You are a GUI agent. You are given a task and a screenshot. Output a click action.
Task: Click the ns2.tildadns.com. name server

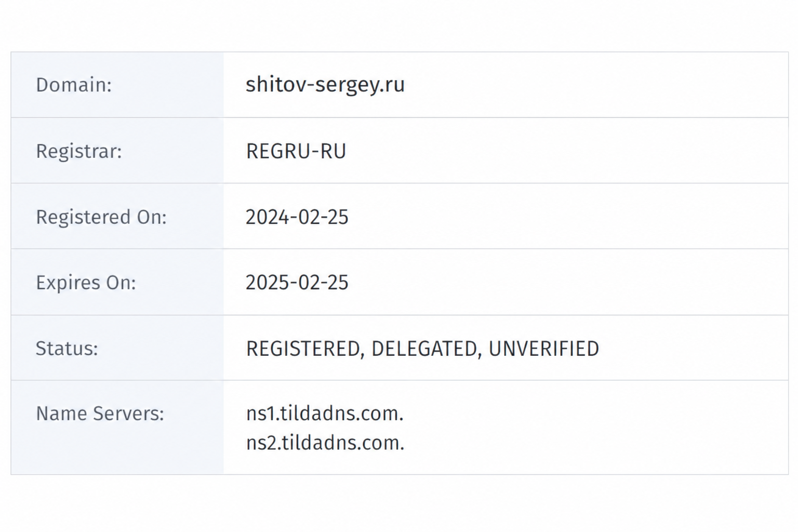[325, 443]
